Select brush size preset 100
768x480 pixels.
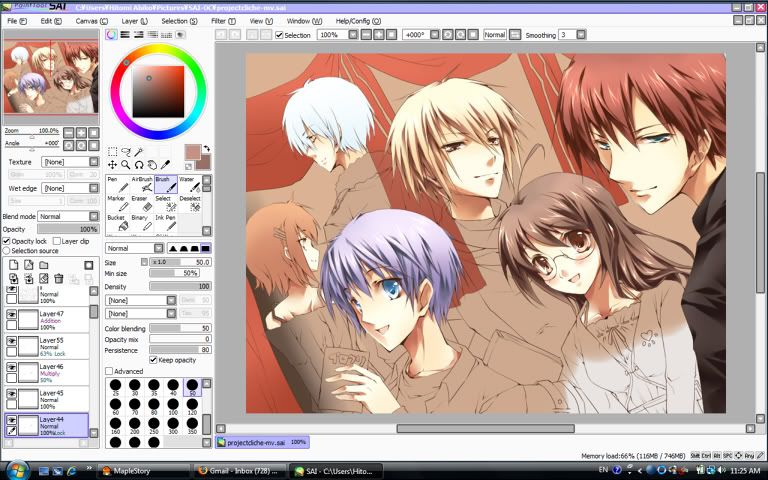point(173,406)
